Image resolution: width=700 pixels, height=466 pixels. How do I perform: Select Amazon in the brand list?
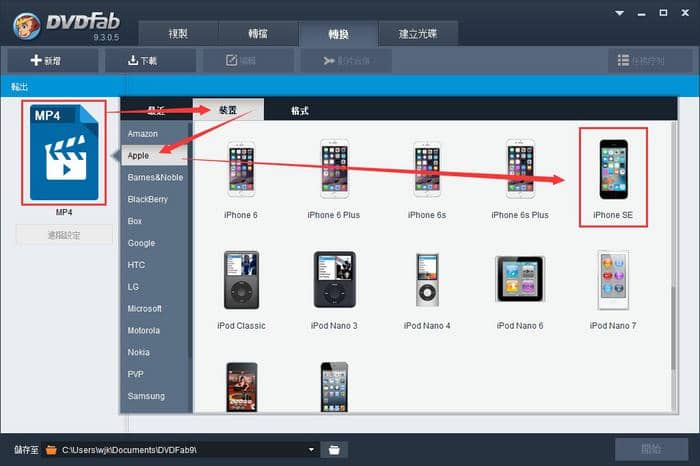click(x=154, y=133)
